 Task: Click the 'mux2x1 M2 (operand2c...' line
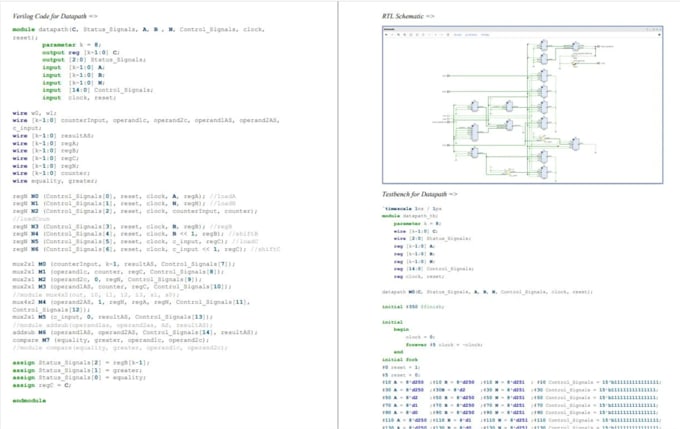(107, 279)
